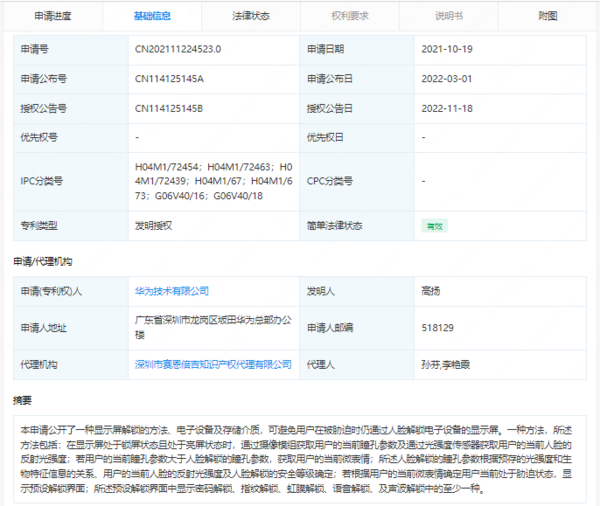Click the 授权公告日 label
This screenshot has width=600, height=506.
click(330, 109)
